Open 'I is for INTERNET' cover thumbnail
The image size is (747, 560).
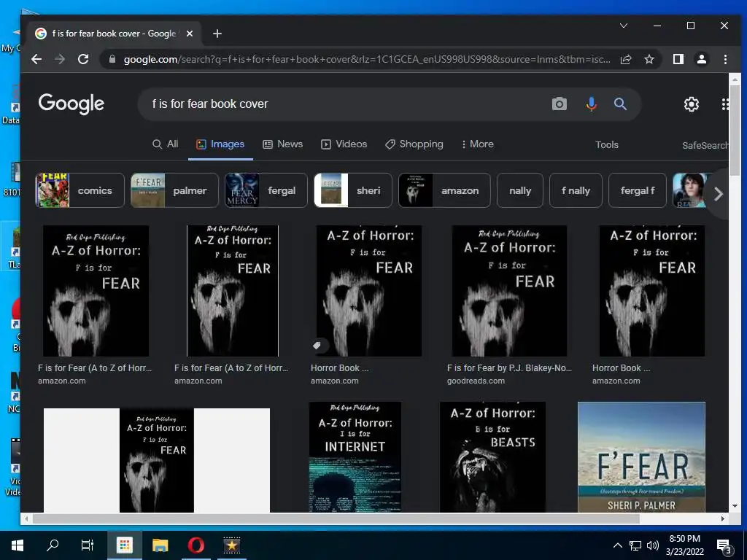pos(355,457)
